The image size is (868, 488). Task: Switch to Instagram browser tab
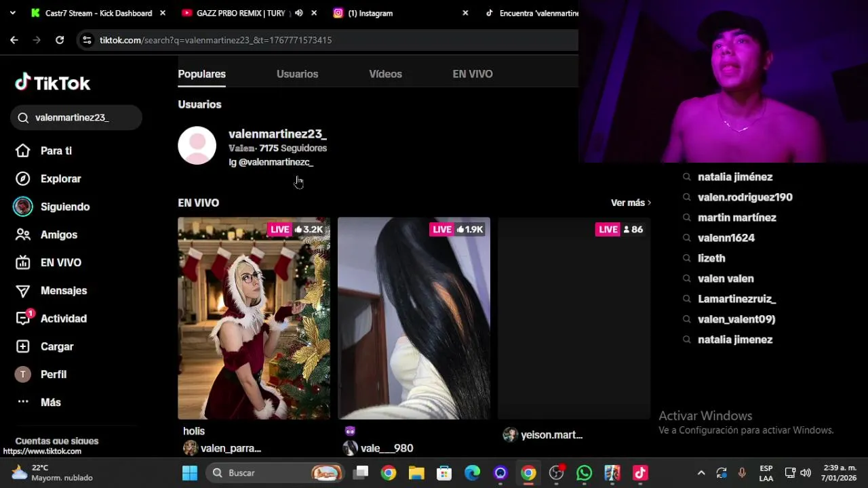click(x=370, y=13)
